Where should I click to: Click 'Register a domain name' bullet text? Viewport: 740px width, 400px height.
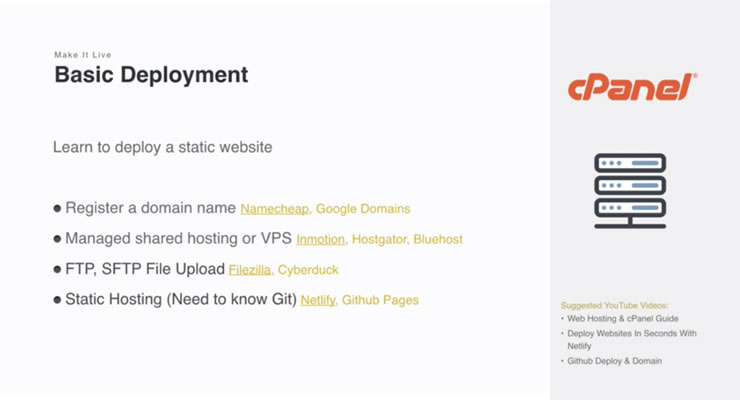(x=150, y=209)
